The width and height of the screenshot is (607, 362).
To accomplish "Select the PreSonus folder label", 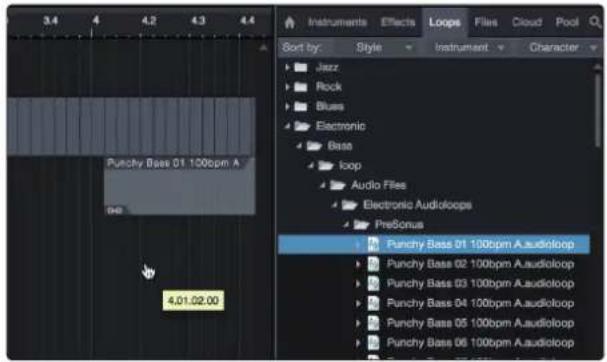I will coord(399,225).
